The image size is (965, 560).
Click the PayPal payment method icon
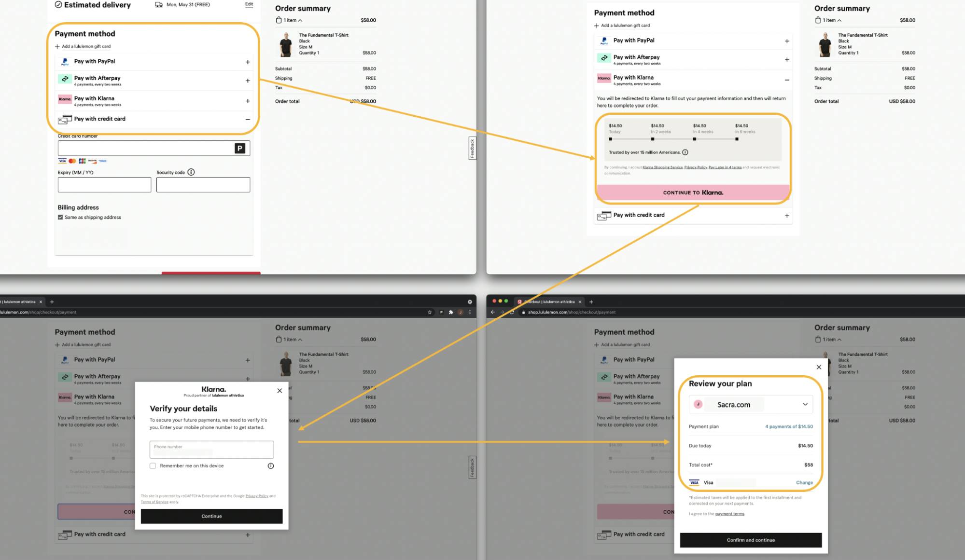64,61
